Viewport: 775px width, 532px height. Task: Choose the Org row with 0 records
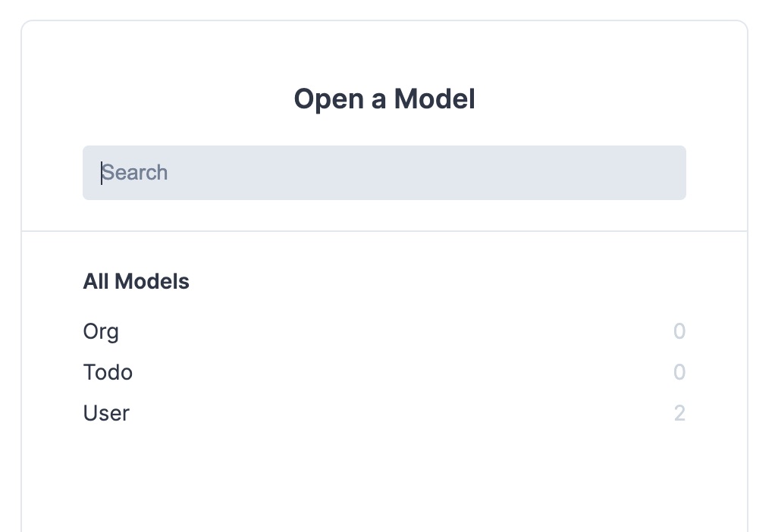(101, 332)
